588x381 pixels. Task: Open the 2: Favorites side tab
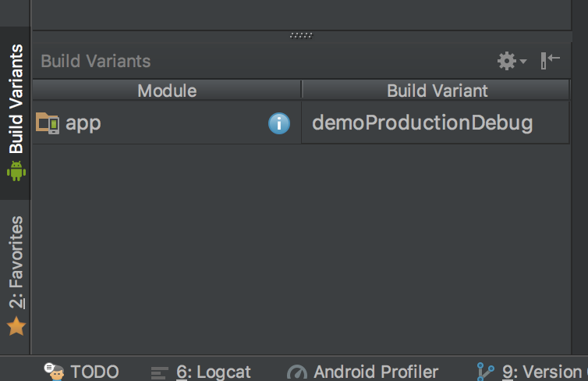[16, 262]
